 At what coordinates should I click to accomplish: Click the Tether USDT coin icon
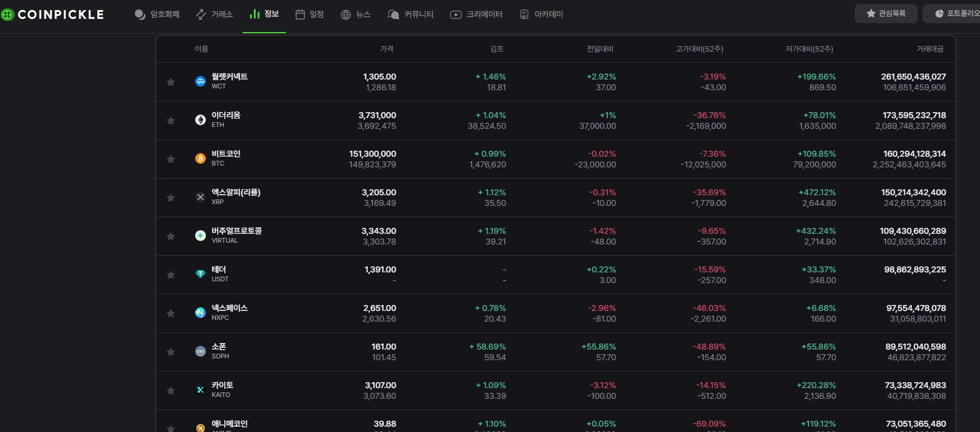pyautogui.click(x=201, y=274)
